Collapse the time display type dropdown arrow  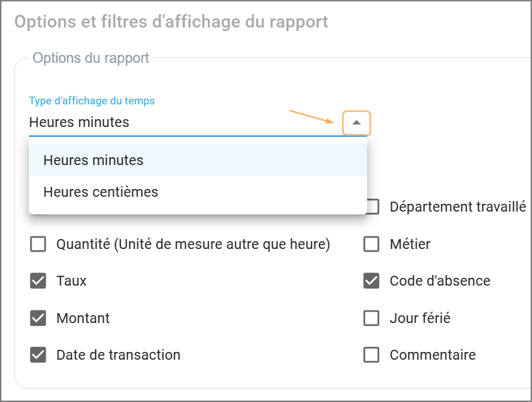(357, 123)
